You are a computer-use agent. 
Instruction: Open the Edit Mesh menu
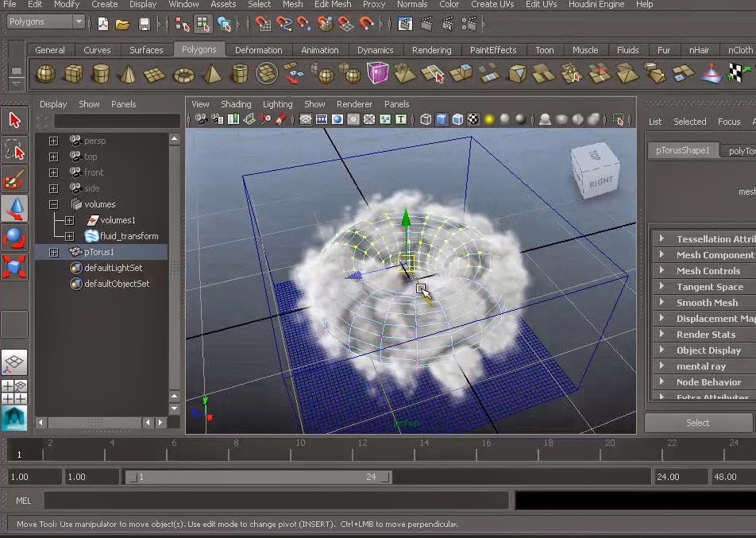(x=333, y=4)
